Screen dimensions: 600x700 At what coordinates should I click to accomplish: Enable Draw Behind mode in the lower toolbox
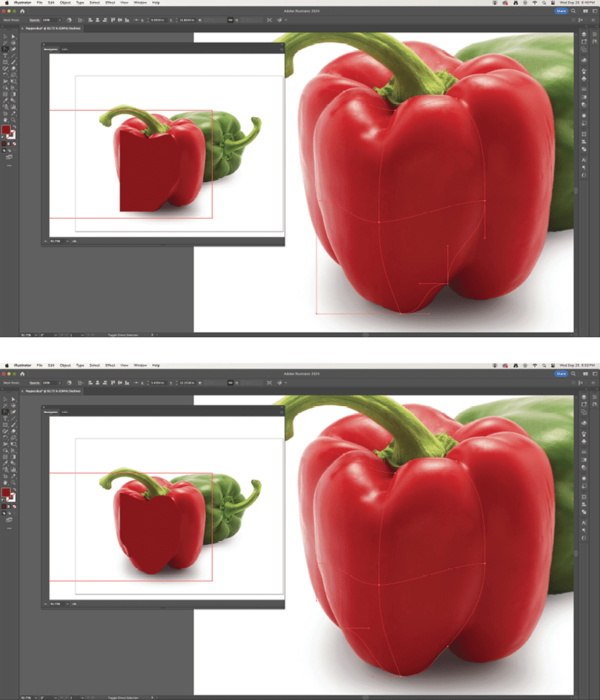coord(9,513)
